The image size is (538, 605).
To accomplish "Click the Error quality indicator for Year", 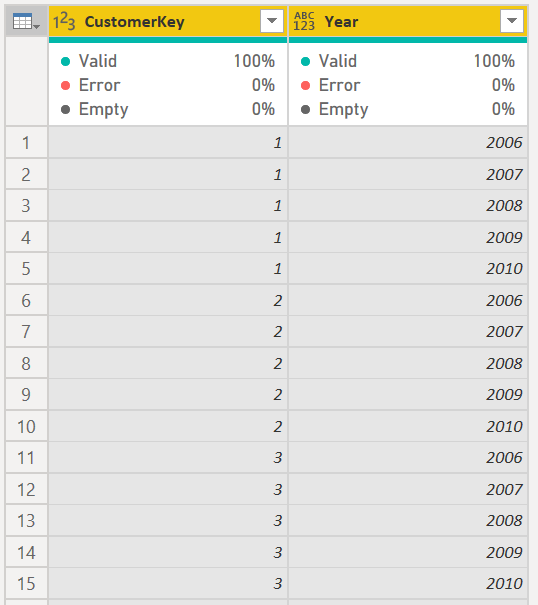I will pyautogui.click(x=408, y=85).
